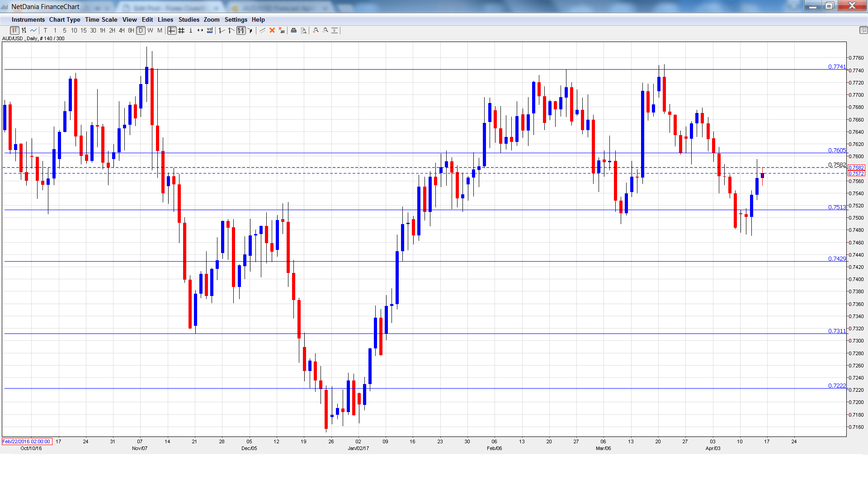The image size is (868, 488).
Task: Select the candlestick chart type icon
Action: pyautogui.click(x=14, y=30)
